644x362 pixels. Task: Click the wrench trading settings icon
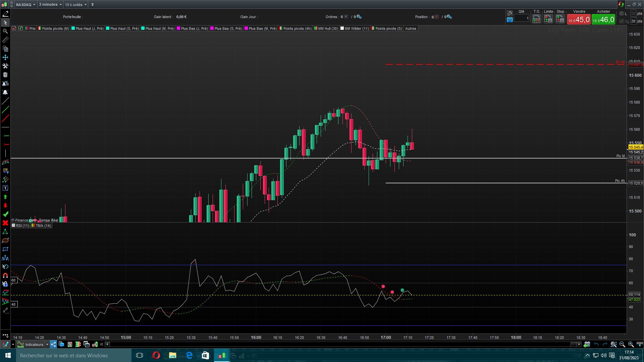pos(510,13)
